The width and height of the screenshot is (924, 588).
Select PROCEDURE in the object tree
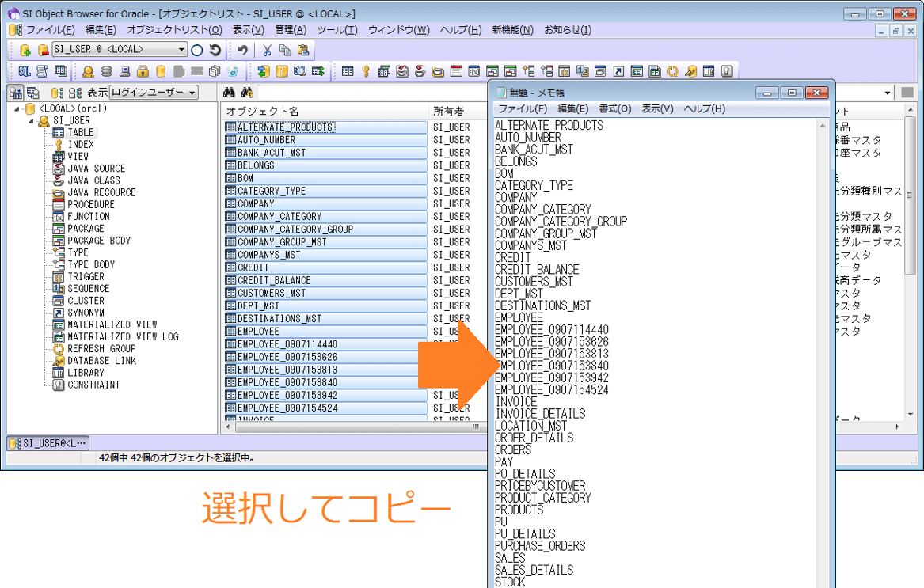pyautogui.click(x=91, y=204)
